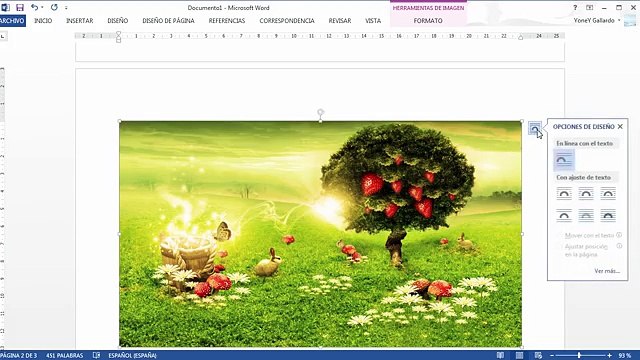Select the Square text wrap icon
640x360 pixels.
pyautogui.click(x=564, y=193)
